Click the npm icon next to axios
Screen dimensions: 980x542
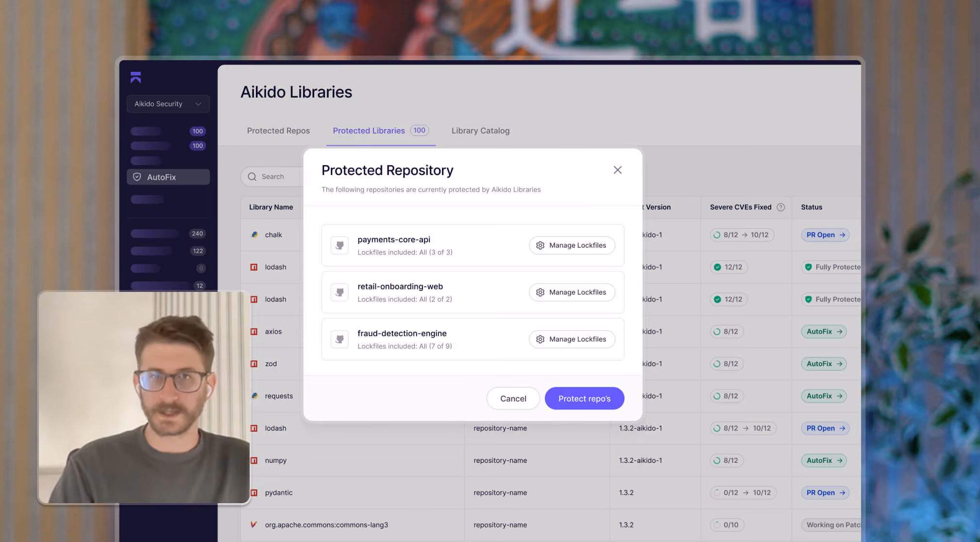(x=253, y=331)
